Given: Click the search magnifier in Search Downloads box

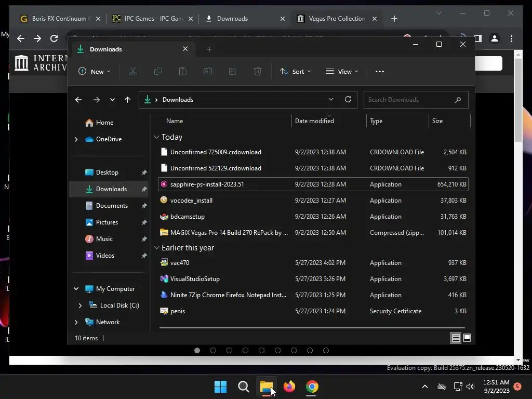Looking at the screenshot, I should click(x=458, y=100).
